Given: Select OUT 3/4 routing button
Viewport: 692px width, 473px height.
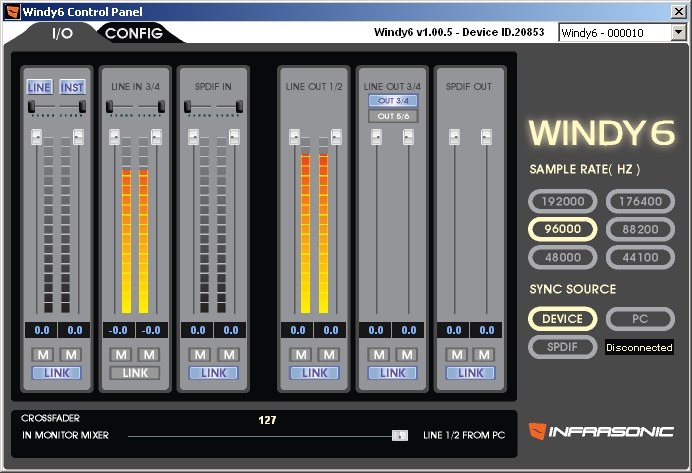Looking at the screenshot, I should (x=393, y=101).
